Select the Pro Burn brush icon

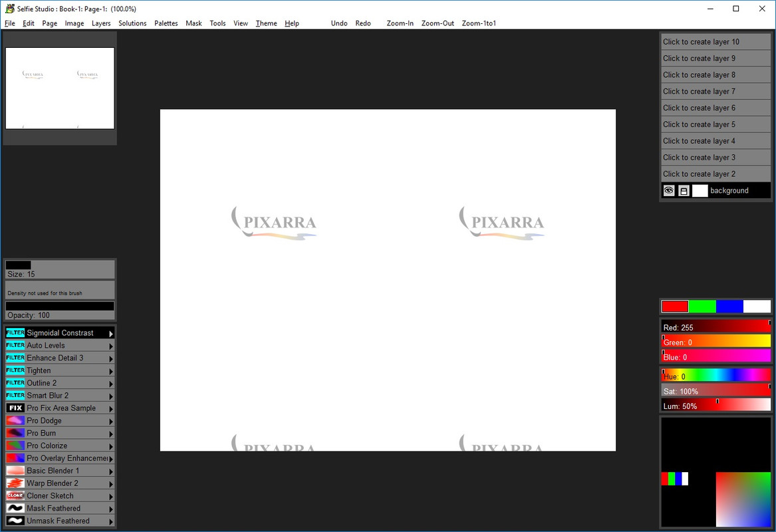[x=15, y=432]
